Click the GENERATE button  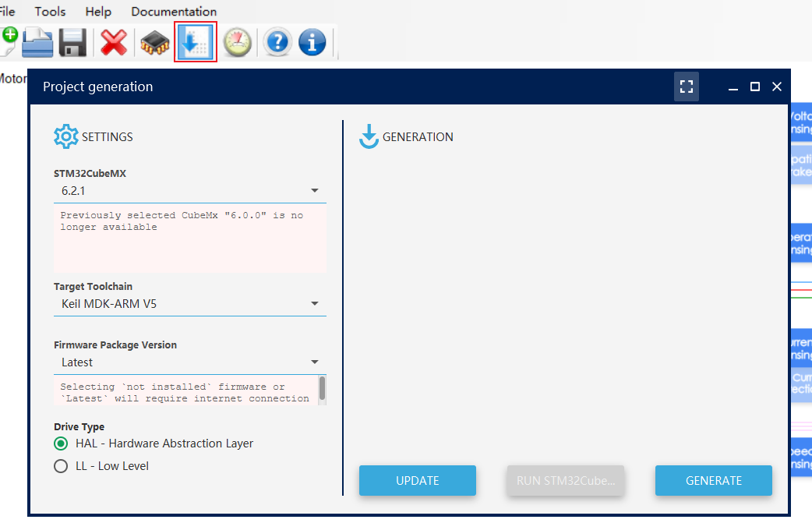point(714,481)
